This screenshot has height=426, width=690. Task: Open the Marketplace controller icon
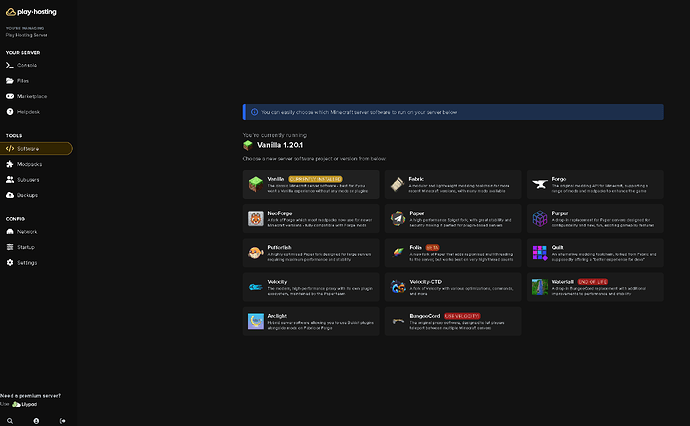click(x=10, y=96)
